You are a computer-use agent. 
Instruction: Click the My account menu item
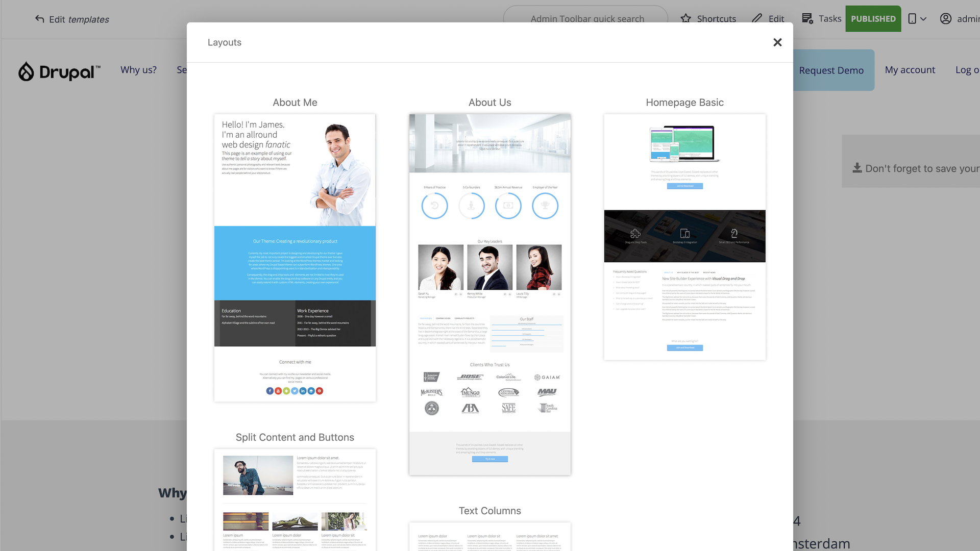910,70
